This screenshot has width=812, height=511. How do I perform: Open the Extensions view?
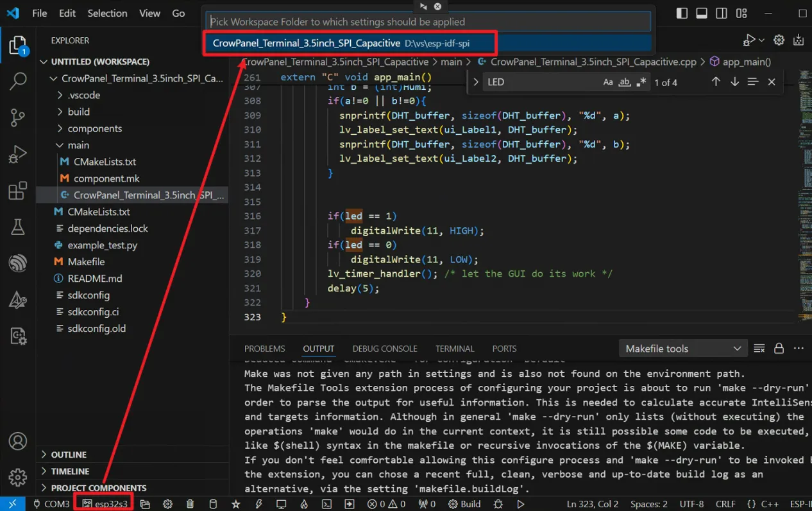pyautogui.click(x=17, y=191)
